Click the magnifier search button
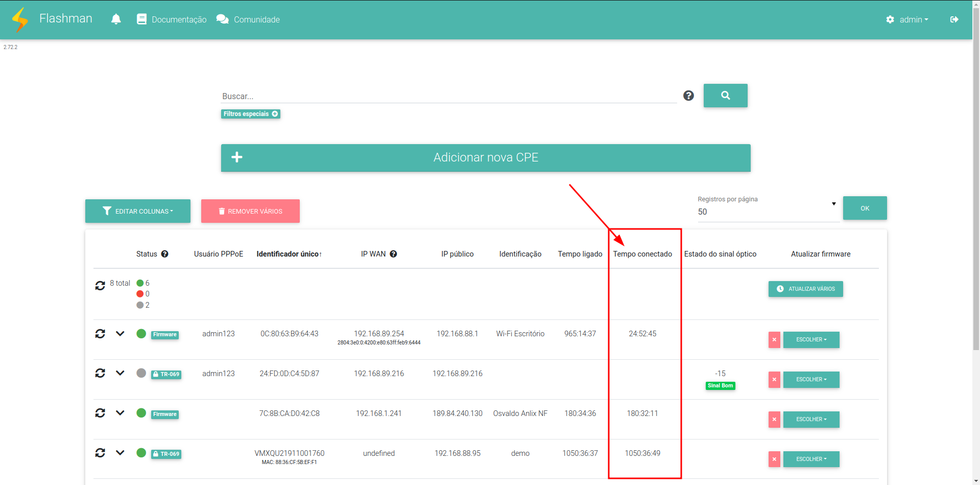 pos(725,96)
